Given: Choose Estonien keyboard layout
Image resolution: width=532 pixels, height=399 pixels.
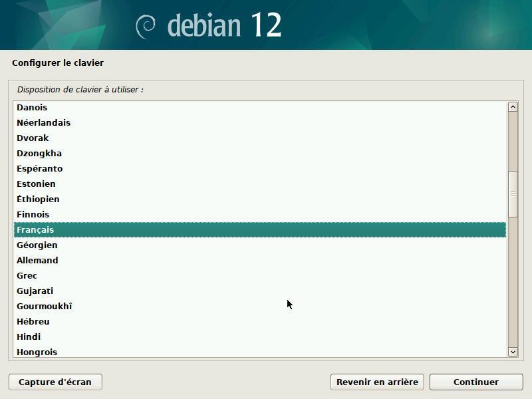Looking at the screenshot, I should click(36, 184).
